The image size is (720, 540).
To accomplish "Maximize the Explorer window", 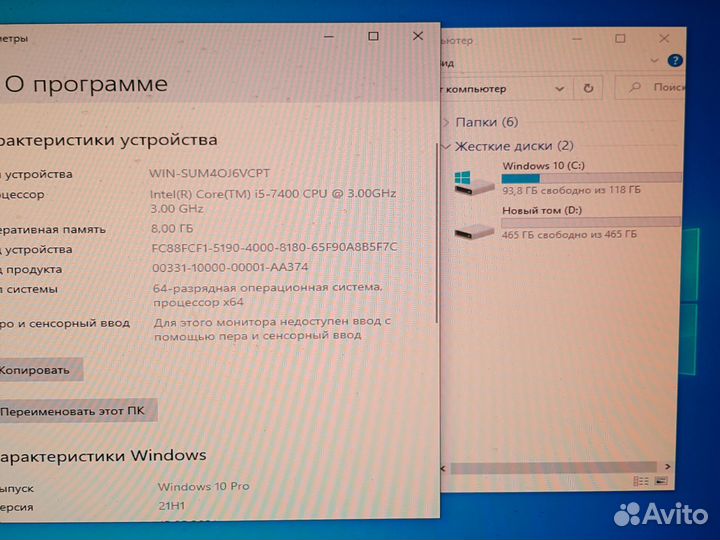I will 620,39.
